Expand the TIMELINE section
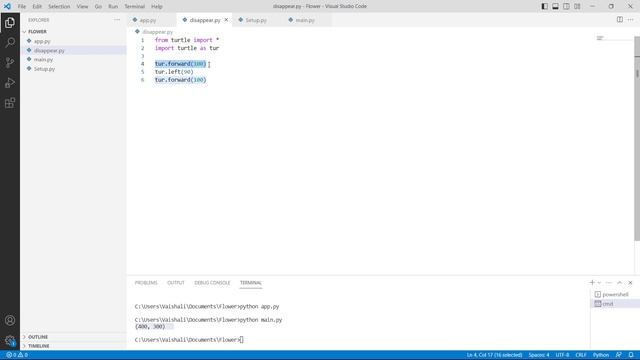This screenshot has width=640, height=360. click(38, 346)
